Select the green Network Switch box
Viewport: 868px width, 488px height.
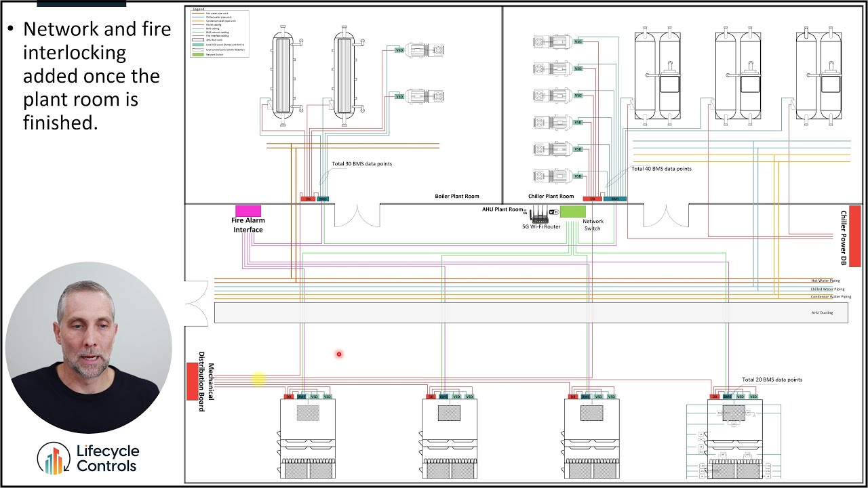coord(573,211)
